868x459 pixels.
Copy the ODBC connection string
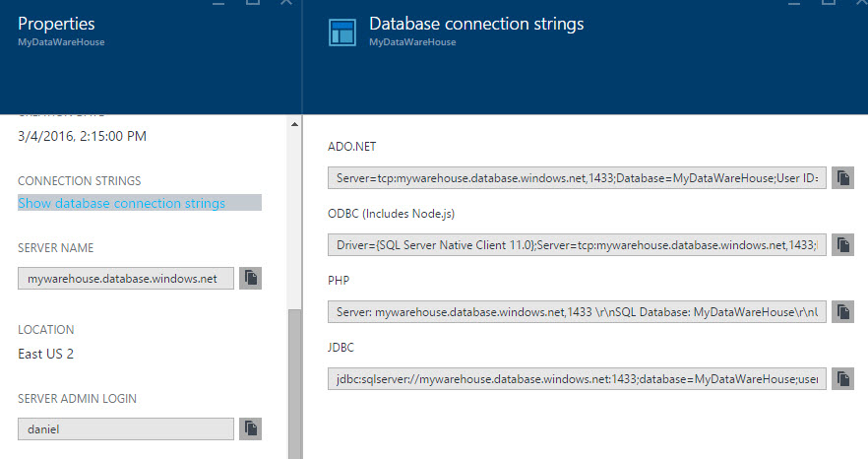point(843,244)
